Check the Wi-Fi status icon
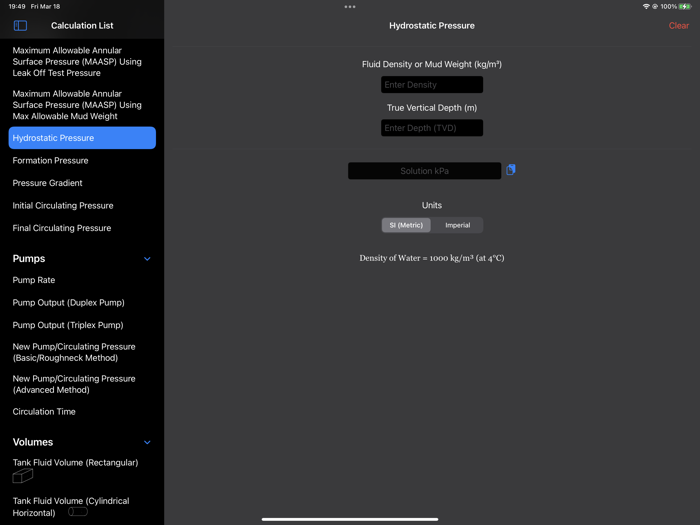The width and height of the screenshot is (700, 525). (x=646, y=6)
